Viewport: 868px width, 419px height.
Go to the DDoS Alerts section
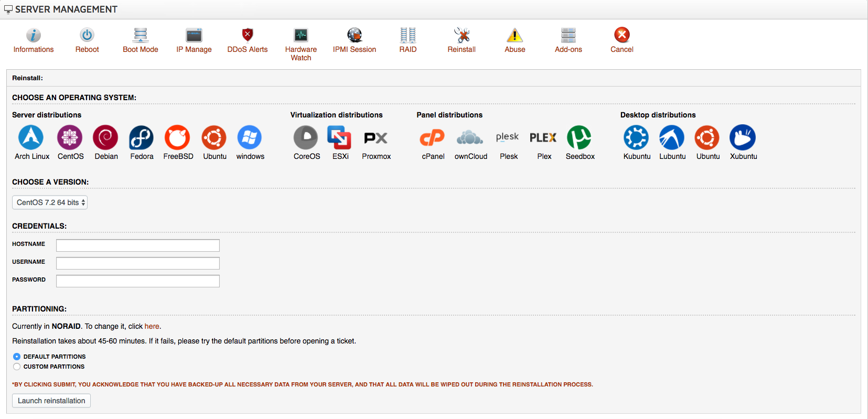[247, 40]
